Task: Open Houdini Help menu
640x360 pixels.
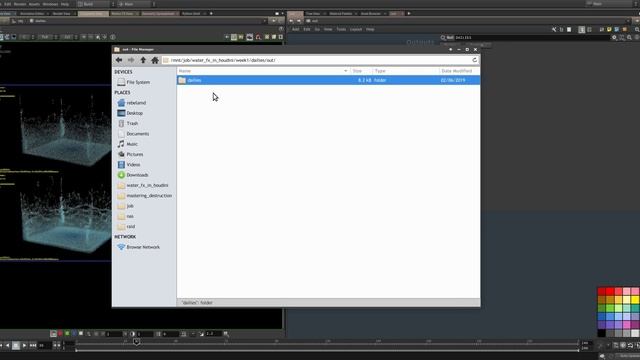Action: 64,4
